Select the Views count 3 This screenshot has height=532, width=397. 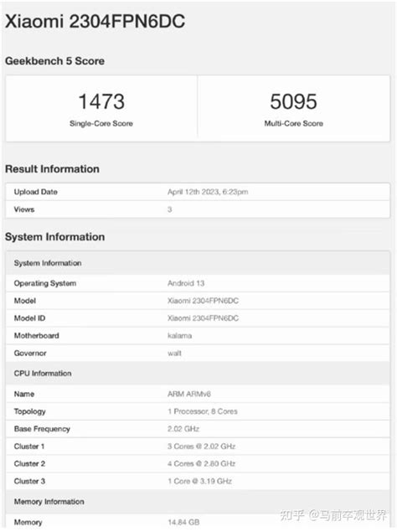(170, 209)
